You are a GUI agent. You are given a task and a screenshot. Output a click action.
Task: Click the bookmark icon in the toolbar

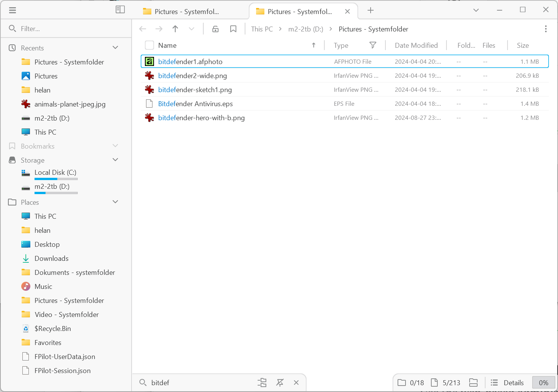[233, 28]
